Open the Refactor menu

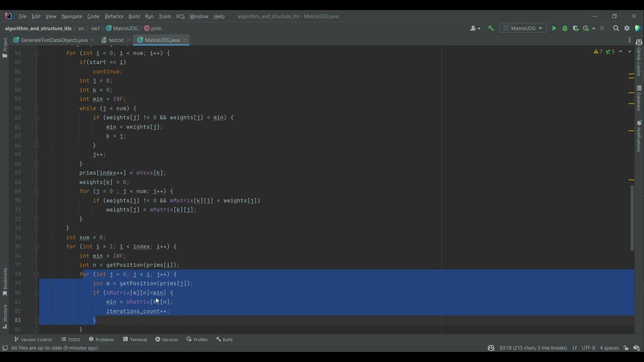point(114,16)
